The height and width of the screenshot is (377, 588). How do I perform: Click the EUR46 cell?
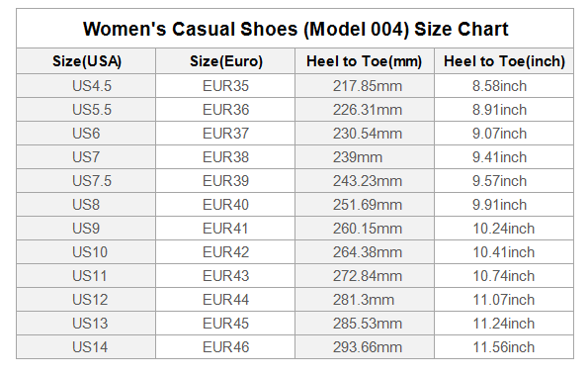click(x=225, y=347)
